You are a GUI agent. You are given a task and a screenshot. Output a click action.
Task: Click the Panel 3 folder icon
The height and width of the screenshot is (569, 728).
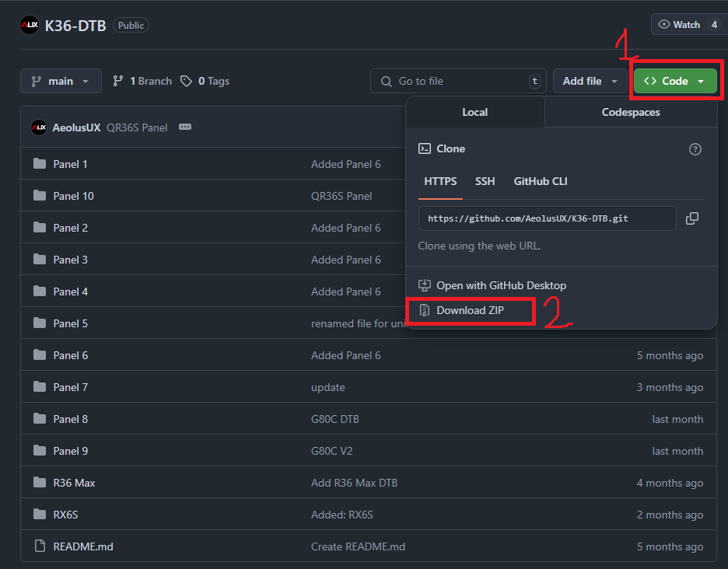pyautogui.click(x=40, y=259)
